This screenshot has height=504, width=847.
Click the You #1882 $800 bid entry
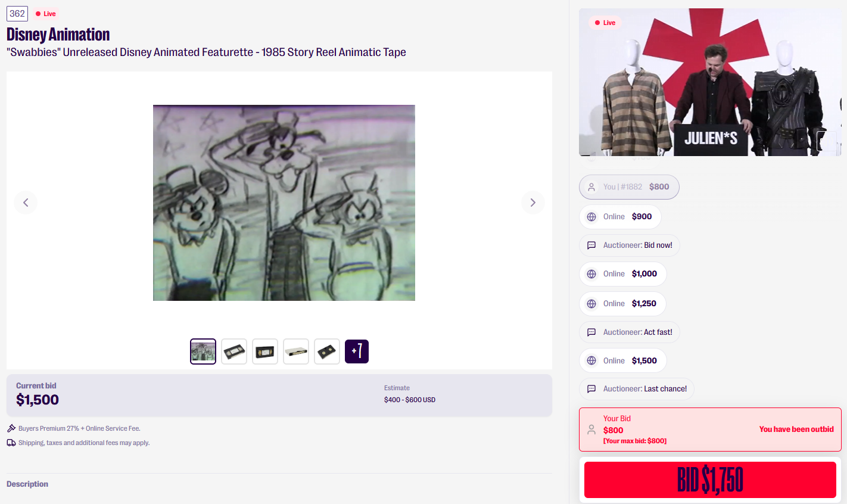(x=629, y=187)
